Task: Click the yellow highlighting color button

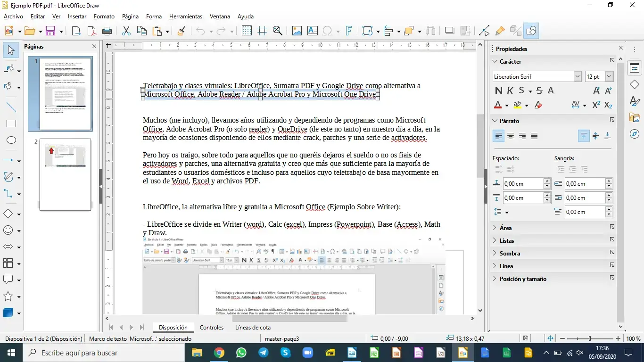Action: pyautogui.click(x=518, y=105)
